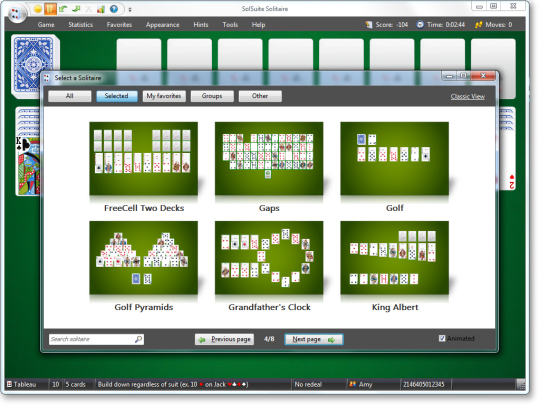Click the game number 2146405012345
Image resolution: width=540 pixels, height=405 pixels.
pyautogui.click(x=424, y=384)
